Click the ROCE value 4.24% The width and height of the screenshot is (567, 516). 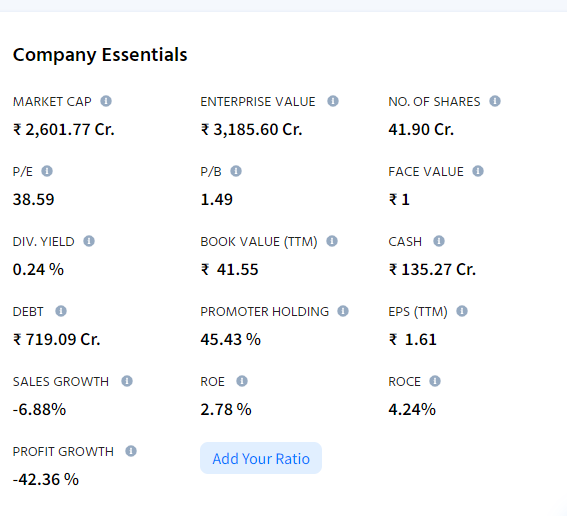412,410
